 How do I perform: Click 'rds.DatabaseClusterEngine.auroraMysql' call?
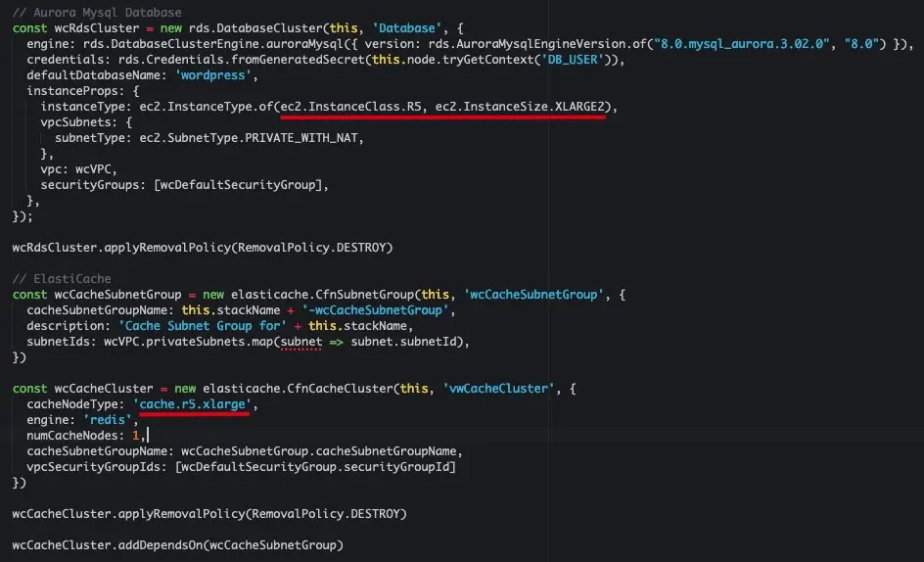[x=213, y=44]
